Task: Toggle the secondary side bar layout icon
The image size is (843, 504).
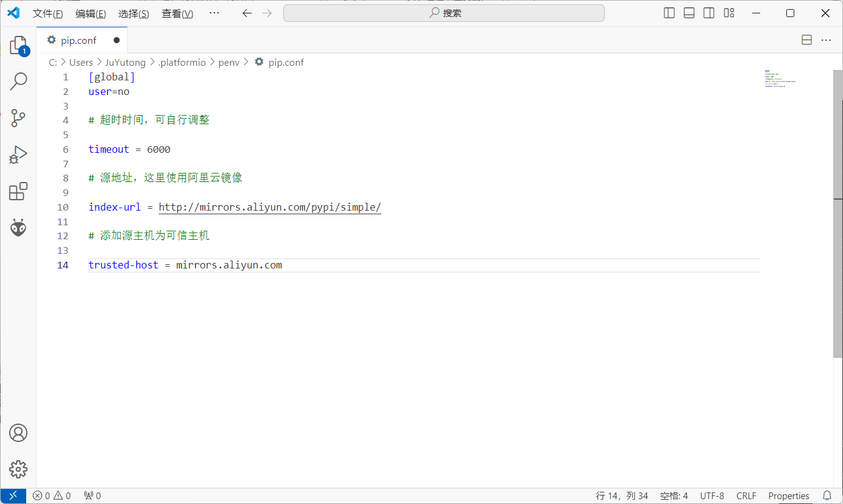Action: (x=709, y=13)
